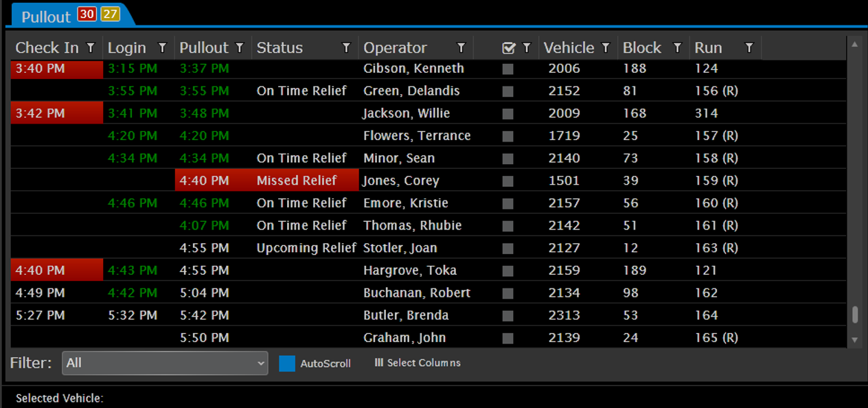Click the vertical scrollbar thumb
This screenshot has height=408, width=868.
coord(855,315)
